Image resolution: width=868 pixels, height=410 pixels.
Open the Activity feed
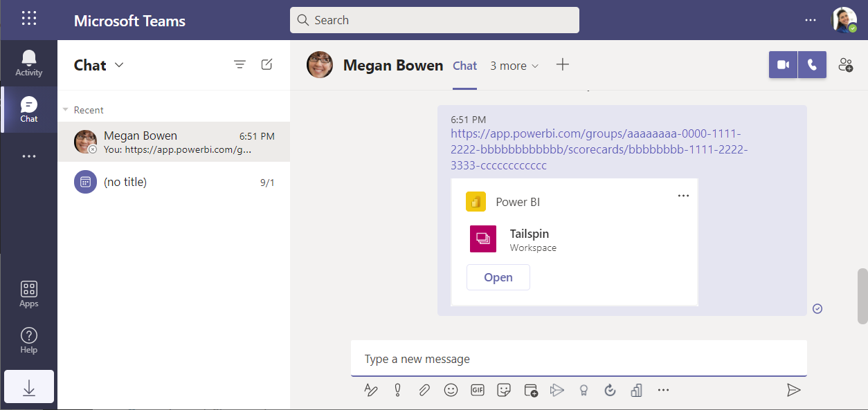(x=29, y=63)
